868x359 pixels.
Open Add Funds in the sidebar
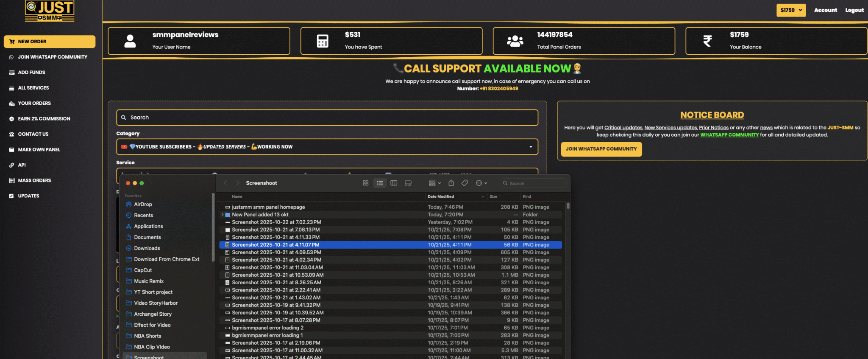pos(31,73)
